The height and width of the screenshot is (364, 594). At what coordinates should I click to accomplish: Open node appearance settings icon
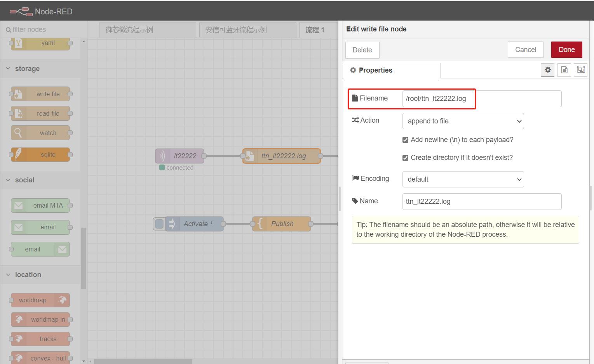[580, 70]
